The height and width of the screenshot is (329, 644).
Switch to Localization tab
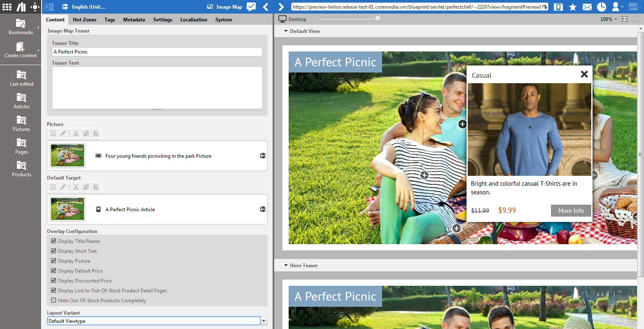pyautogui.click(x=194, y=19)
